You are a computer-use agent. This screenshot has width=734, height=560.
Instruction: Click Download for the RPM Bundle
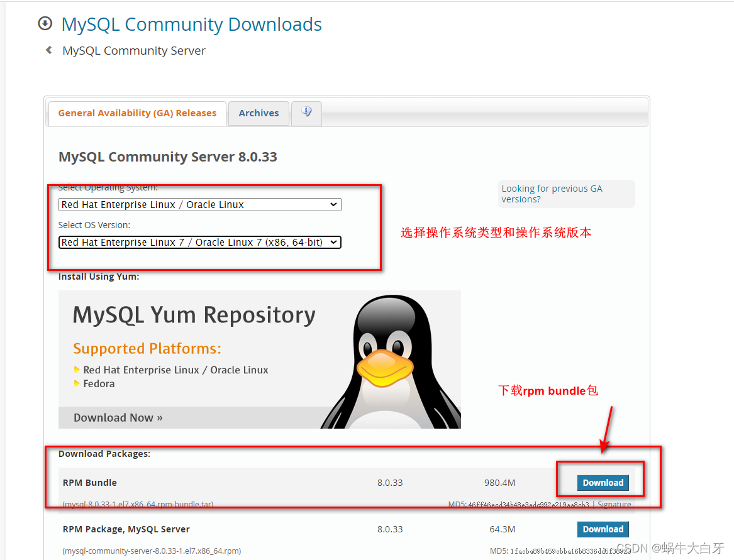[601, 482]
